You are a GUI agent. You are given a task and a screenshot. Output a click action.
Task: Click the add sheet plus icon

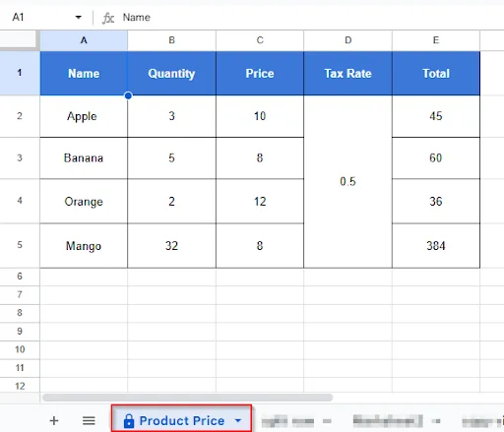pos(54,420)
